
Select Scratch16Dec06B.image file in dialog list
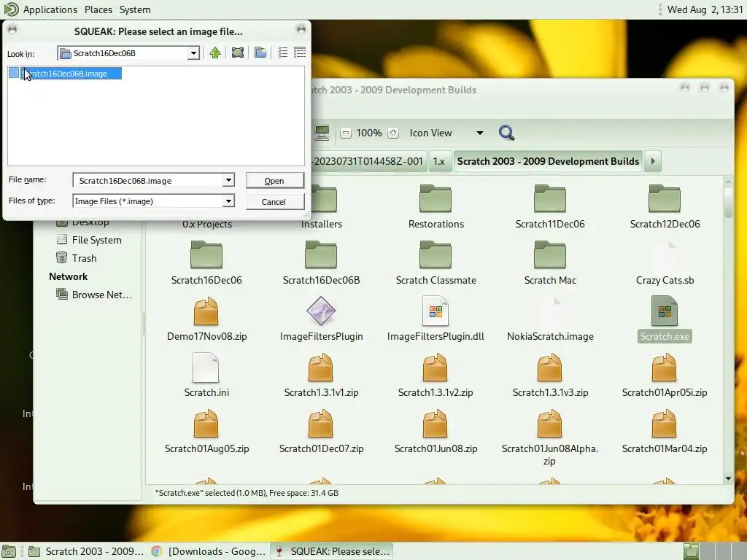(65, 74)
